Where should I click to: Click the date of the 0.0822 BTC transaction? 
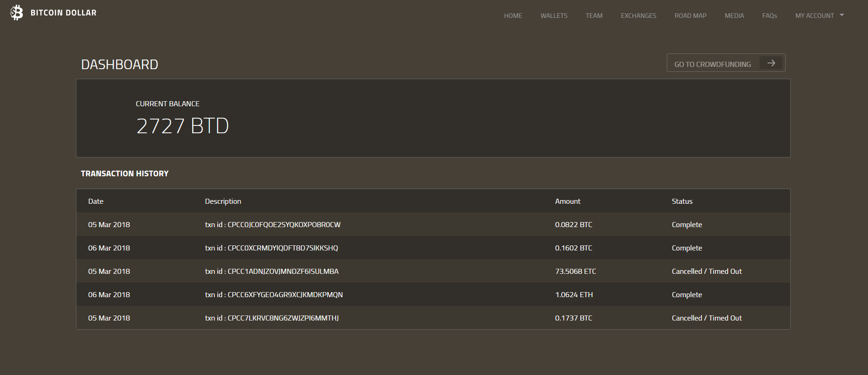click(x=109, y=225)
